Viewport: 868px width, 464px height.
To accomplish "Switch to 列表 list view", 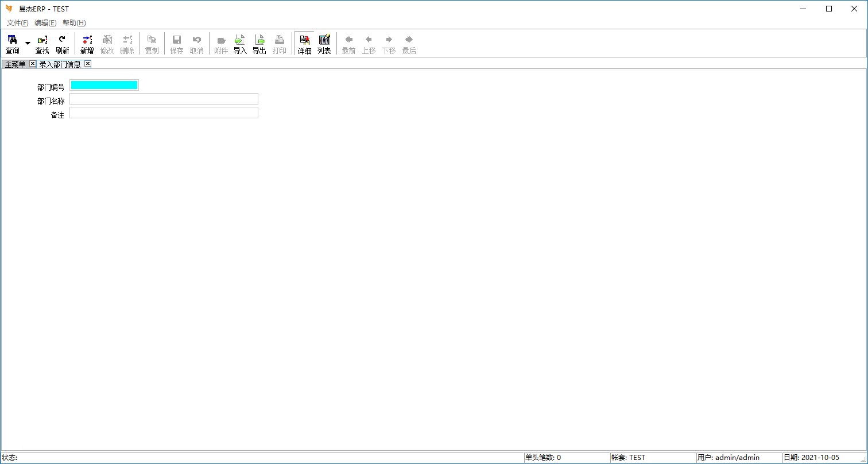I will click(x=324, y=44).
